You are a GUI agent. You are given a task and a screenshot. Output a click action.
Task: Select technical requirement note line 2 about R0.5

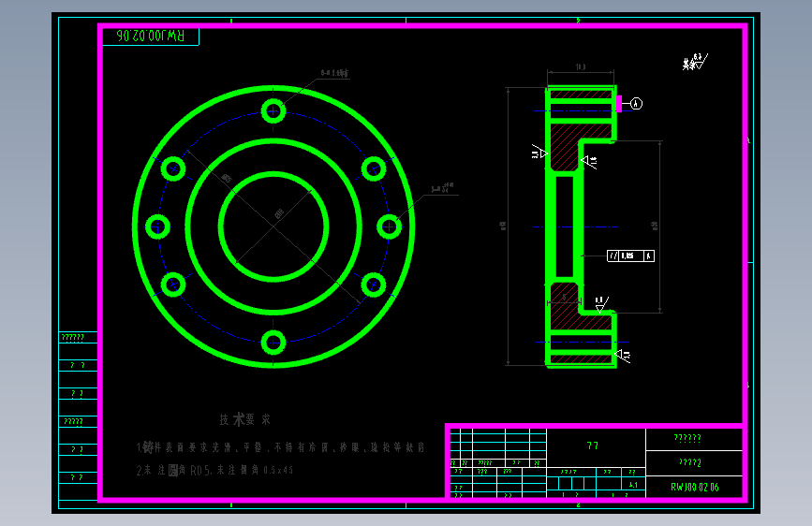coord(214,470)
